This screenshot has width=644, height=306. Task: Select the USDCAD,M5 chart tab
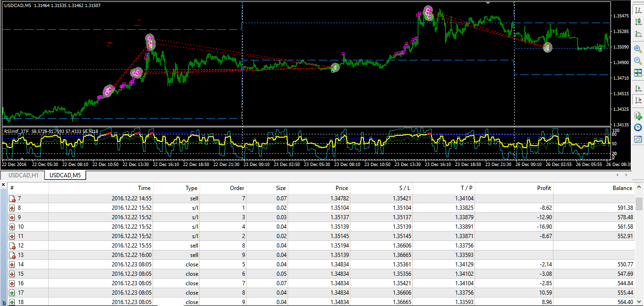pos(65,175)
